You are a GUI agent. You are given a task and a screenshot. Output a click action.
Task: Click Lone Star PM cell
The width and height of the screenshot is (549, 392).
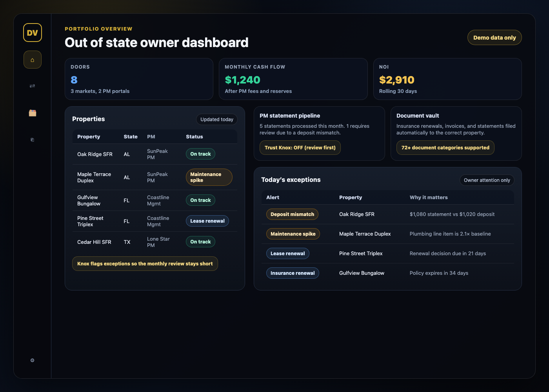pyautogui.click(x=158, y=242)
